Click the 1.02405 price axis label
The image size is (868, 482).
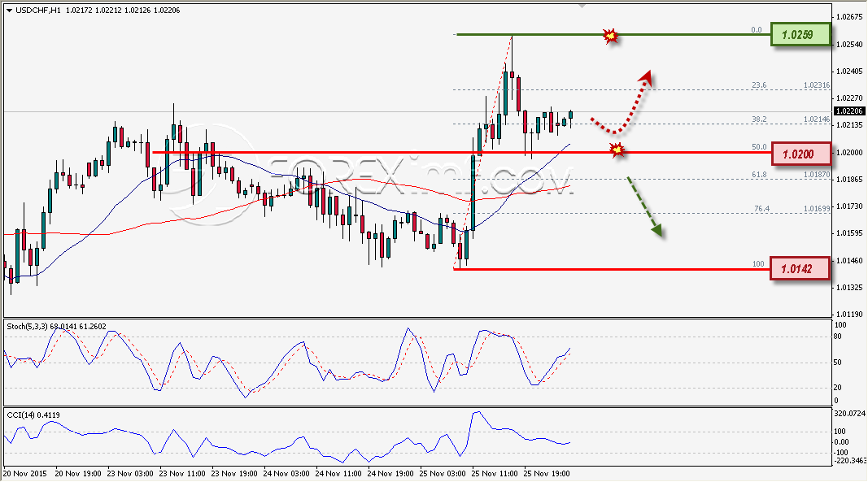coord(849,71)
